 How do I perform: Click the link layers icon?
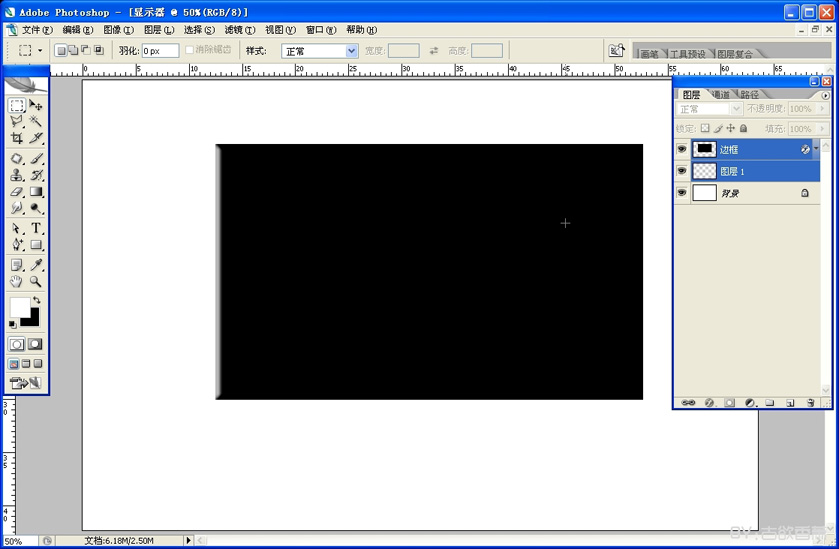click(x=689, y=402)
